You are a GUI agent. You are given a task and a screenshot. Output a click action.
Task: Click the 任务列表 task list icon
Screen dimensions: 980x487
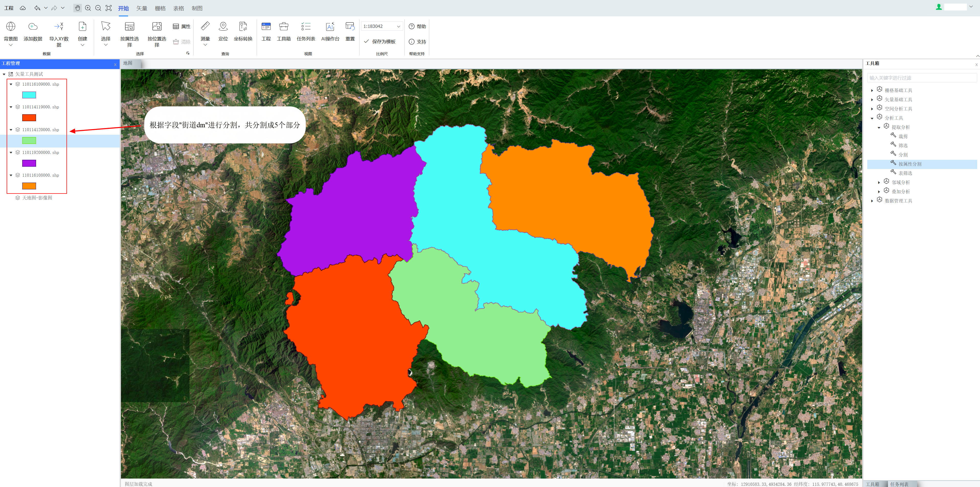point(306,27)
